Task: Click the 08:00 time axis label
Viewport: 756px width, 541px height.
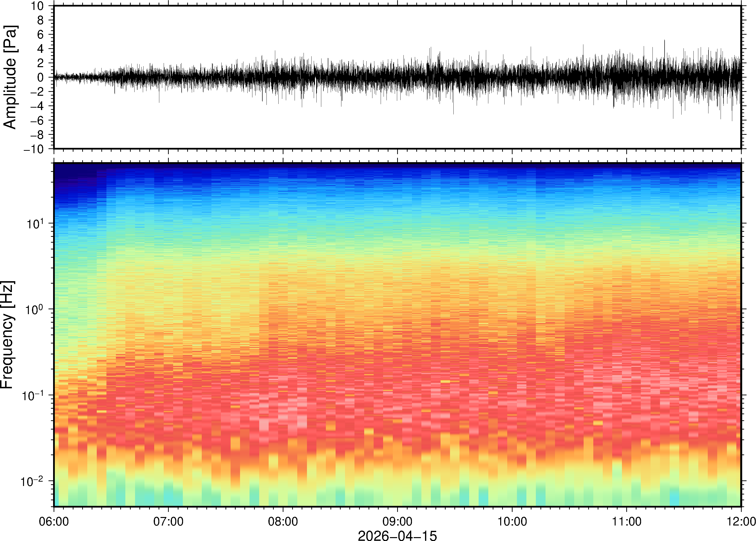Action: pos(283,521)
